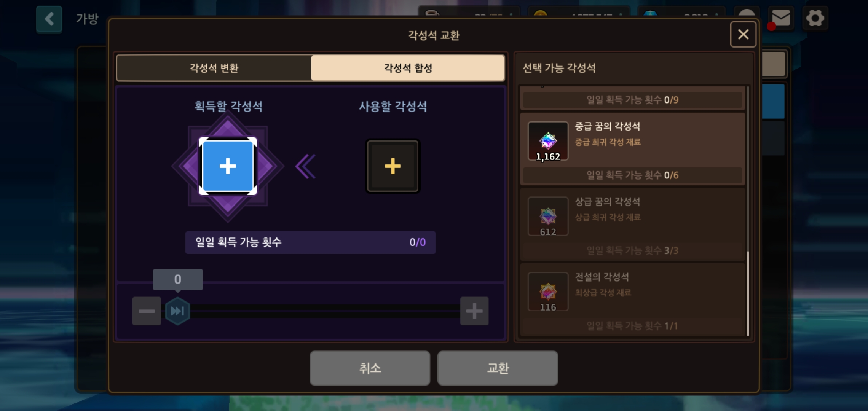The height and width of the screenshot is (411, 868).
Task: Select the 상급 꿈의 각성석 icon with 612
Action: (548, 216)
